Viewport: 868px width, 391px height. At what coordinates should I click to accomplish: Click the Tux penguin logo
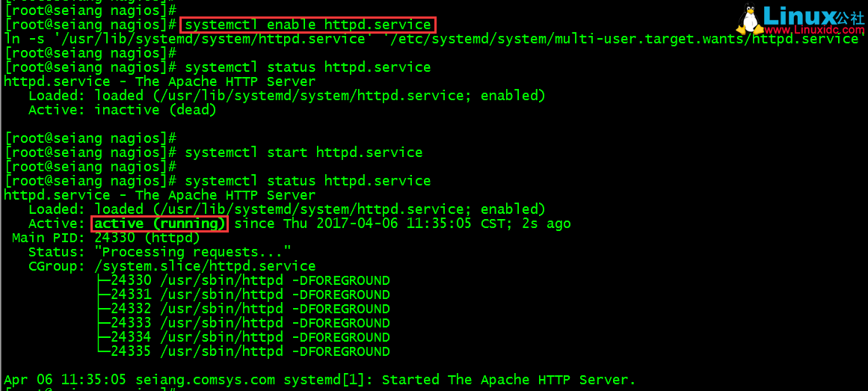[x=751, y=19]
